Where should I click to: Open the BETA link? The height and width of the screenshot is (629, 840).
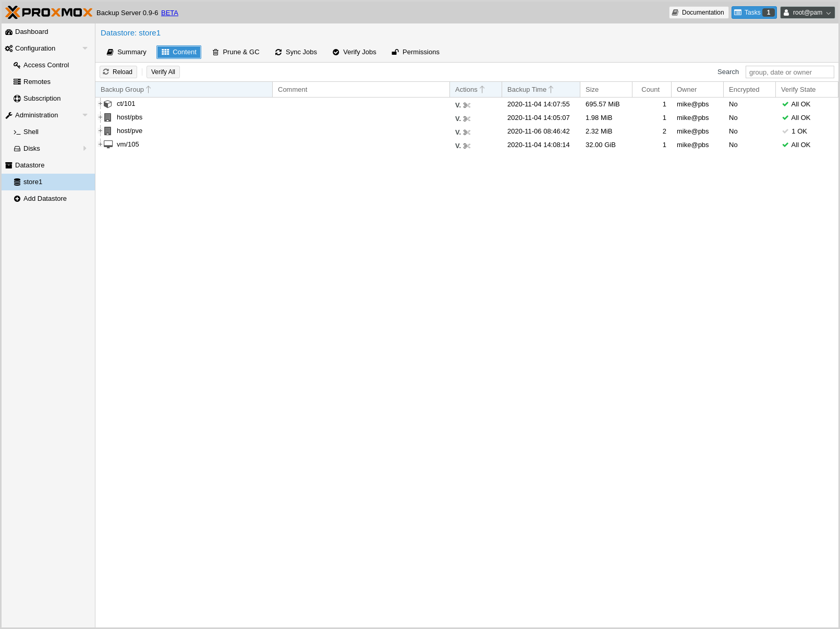tap(169, 13)
